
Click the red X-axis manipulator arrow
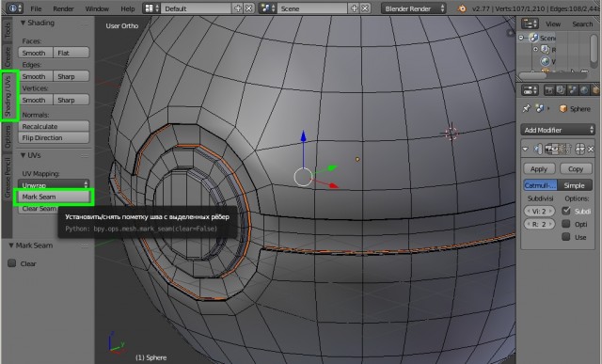pos(333,185)
